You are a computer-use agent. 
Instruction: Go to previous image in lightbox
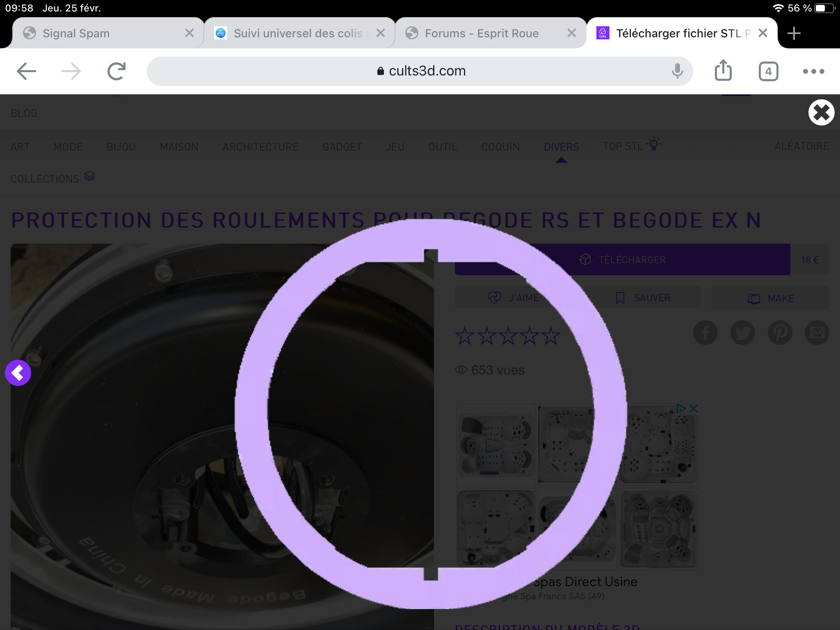click(x=18, y=373)
